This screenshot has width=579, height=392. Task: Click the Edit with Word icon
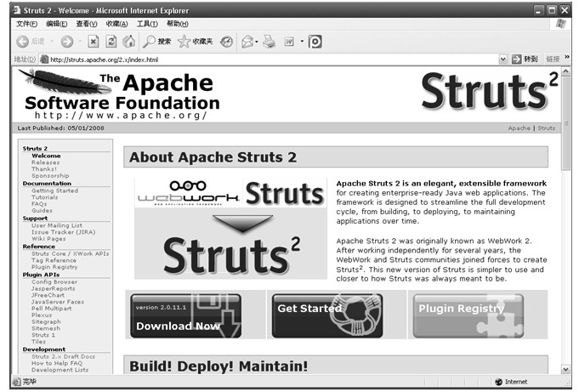[x=289, y=42]
